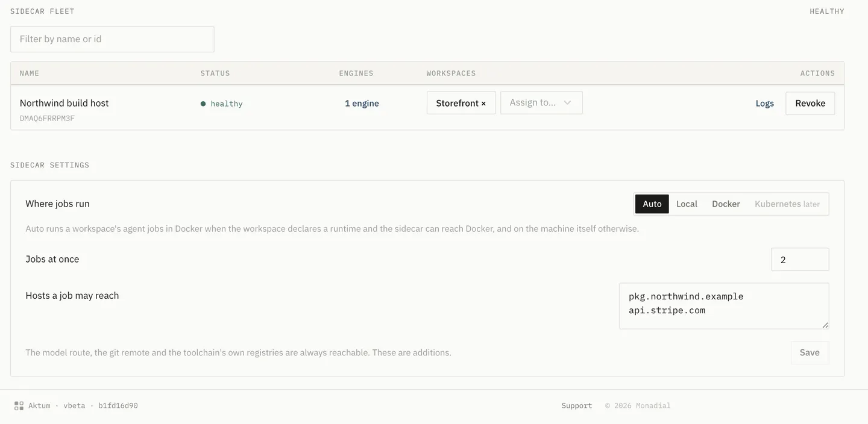The image size is (868, 424).
Task: Click the healthy status text
Action: coord(227,104)
